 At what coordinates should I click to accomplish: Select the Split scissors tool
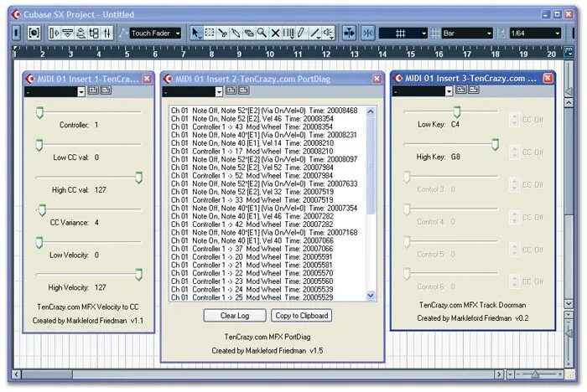coord(223,34)
